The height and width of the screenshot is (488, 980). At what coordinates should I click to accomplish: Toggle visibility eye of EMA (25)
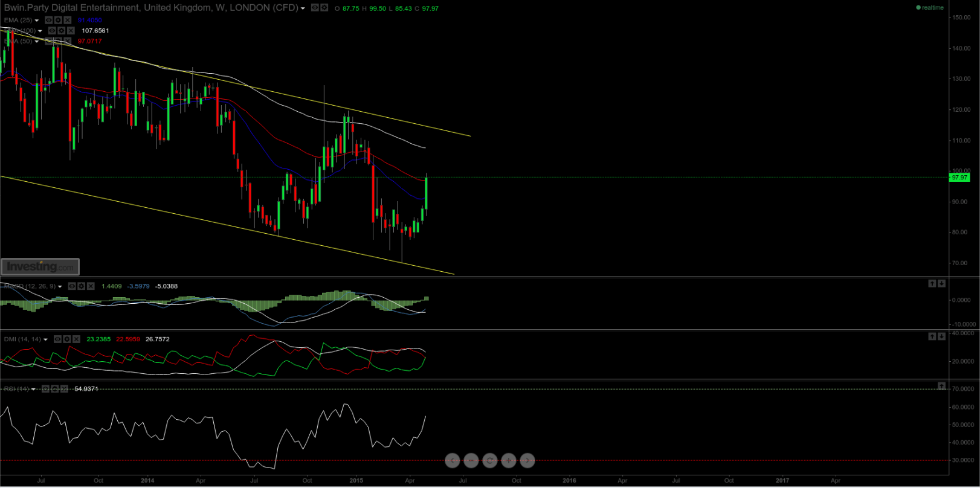pyautogui.click(x=49, y=20)
